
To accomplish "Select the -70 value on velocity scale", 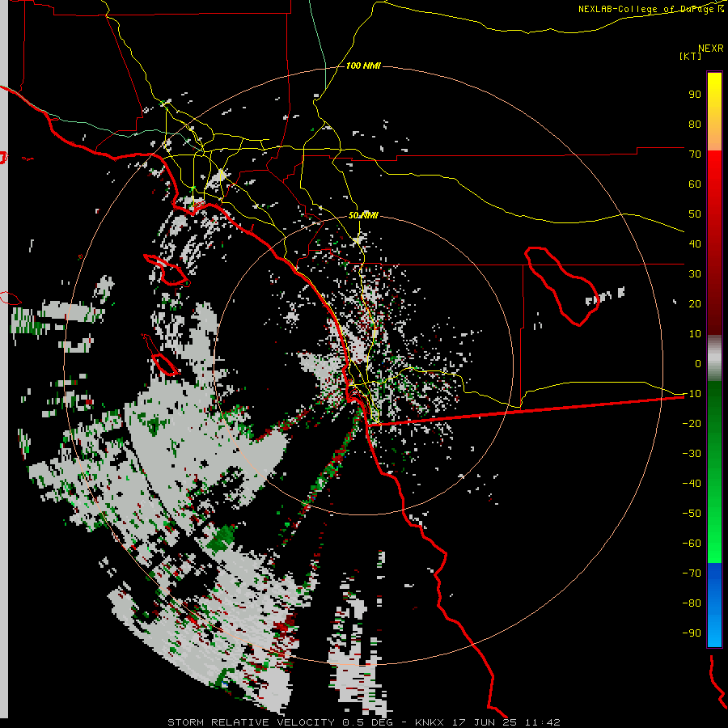I will pos(692,574).
